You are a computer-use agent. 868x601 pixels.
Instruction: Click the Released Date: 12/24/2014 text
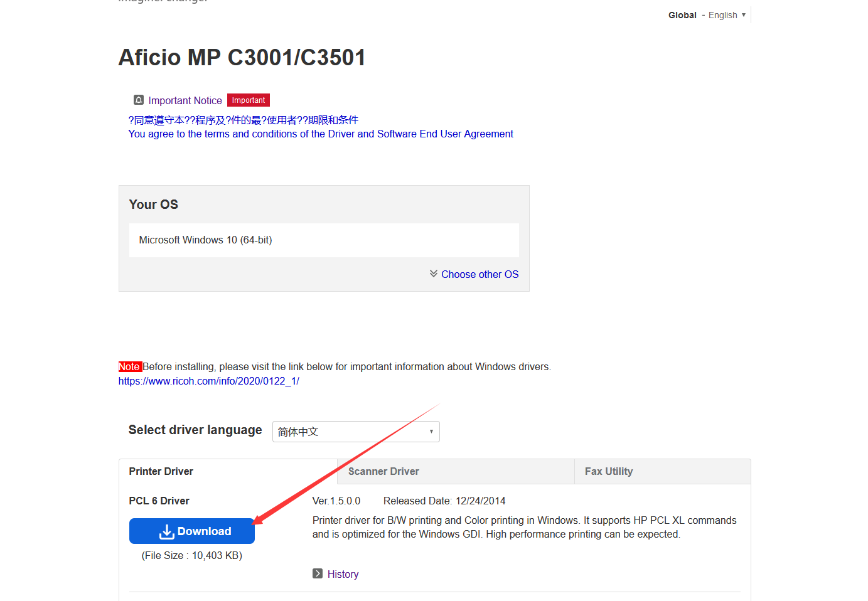[x=444, y=501]
